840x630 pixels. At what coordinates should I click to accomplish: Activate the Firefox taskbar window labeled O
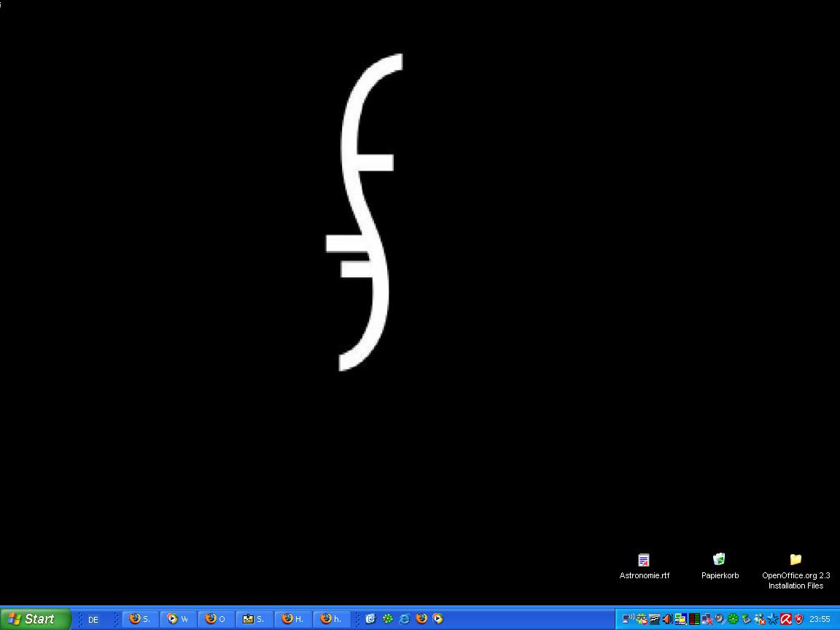point(216,619)
